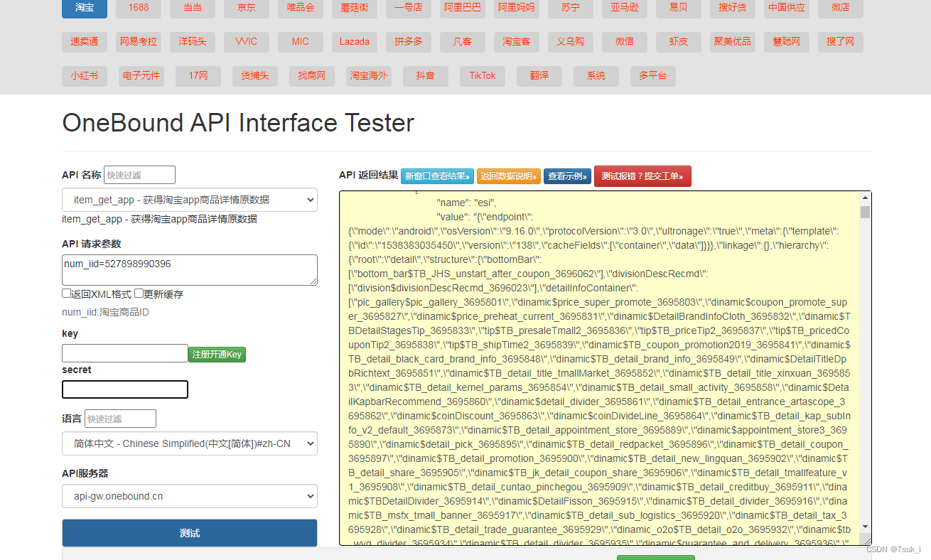Viewport: 931px width, 560px height.
Task: Choose the 唯品会 platform tab
Action: coord(301,8)
